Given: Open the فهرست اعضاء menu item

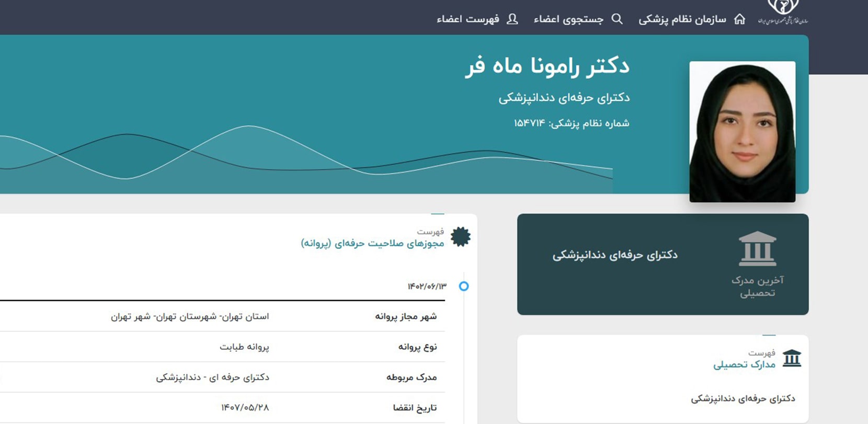Looking at the screenshot, I should pyautogui.click(x=468, y=19).
